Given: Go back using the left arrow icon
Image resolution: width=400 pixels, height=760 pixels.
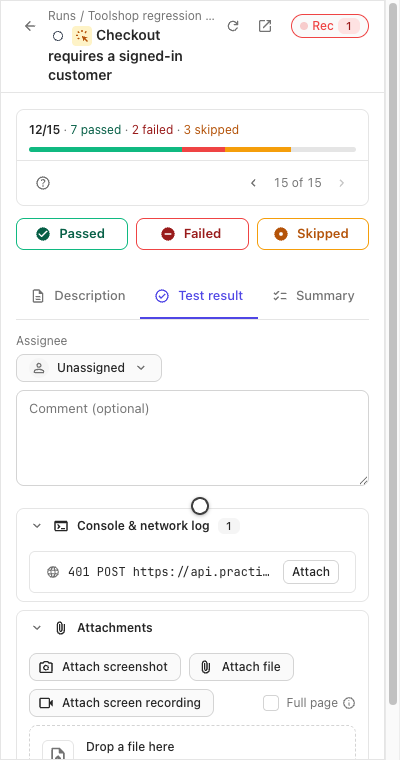Looking at the screenshot, I should [x=30, y=26].
